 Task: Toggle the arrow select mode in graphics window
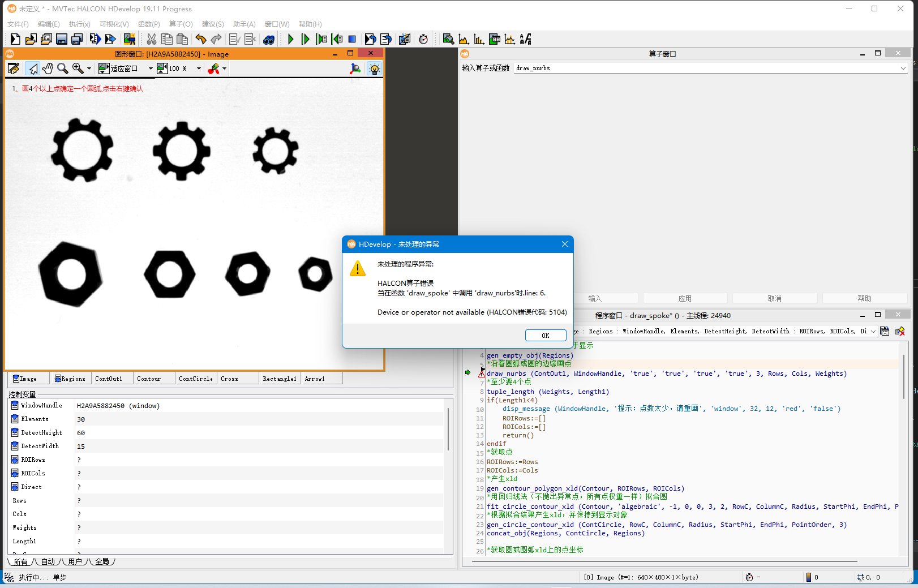coord(33,68)
